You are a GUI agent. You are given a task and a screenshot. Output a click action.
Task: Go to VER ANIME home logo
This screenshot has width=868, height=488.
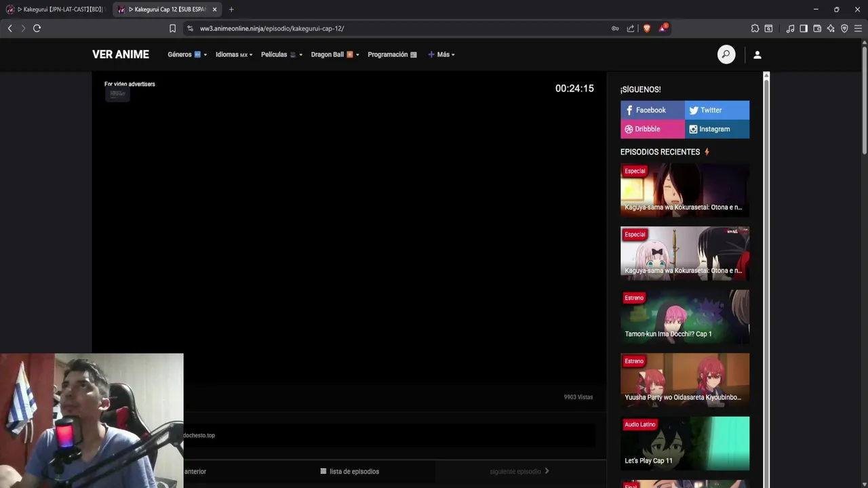[x=121, y=55]
